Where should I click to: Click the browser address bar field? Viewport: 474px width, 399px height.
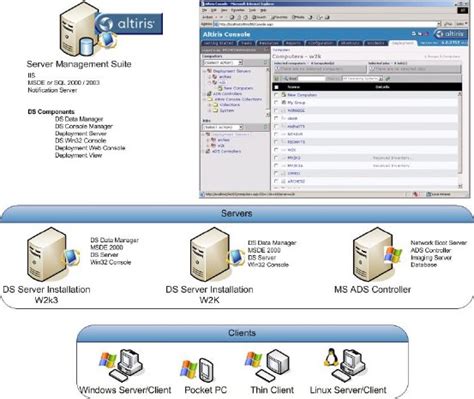[327, 24]
